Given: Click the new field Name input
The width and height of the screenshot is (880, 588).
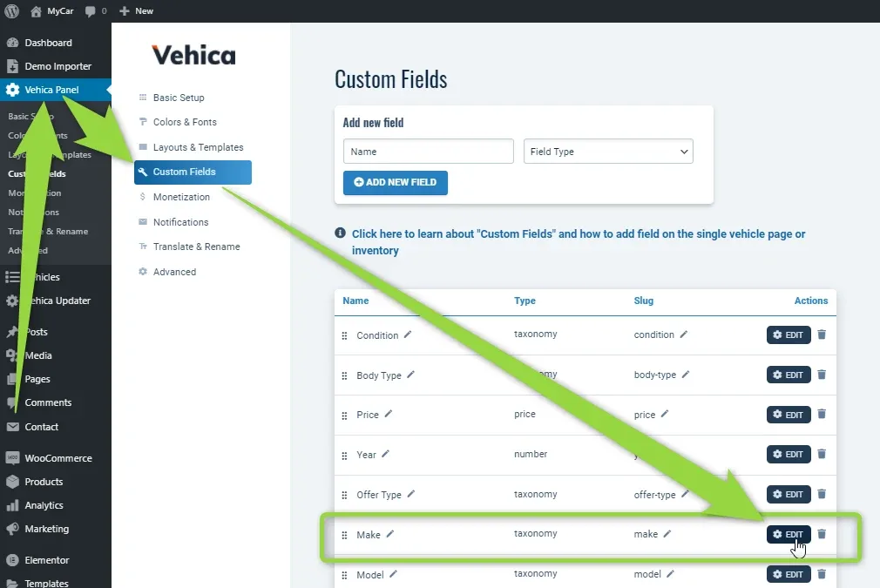Looking at the screenshot, I should click(x=428, y=152).
